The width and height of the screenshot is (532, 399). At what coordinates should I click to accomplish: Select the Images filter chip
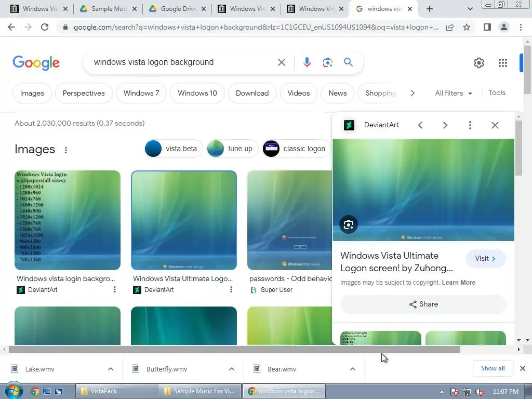coord(32,93)
